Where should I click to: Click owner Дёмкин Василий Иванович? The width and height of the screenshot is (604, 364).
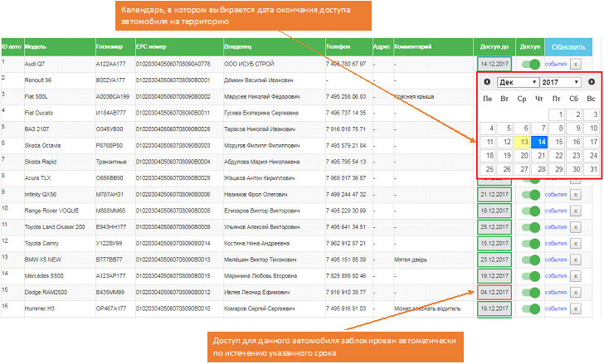(x=259, y=80)
